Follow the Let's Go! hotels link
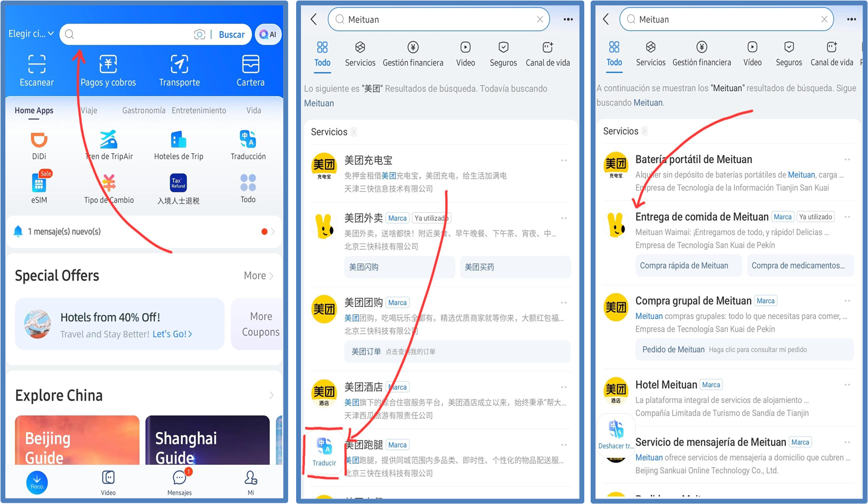This screenshot has height=504, width=868. pos(172,334)
